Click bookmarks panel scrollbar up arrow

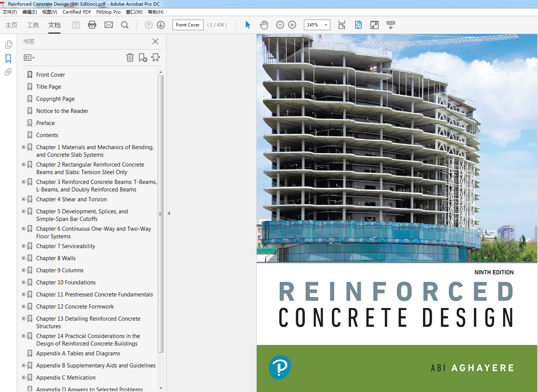(161, 72)
